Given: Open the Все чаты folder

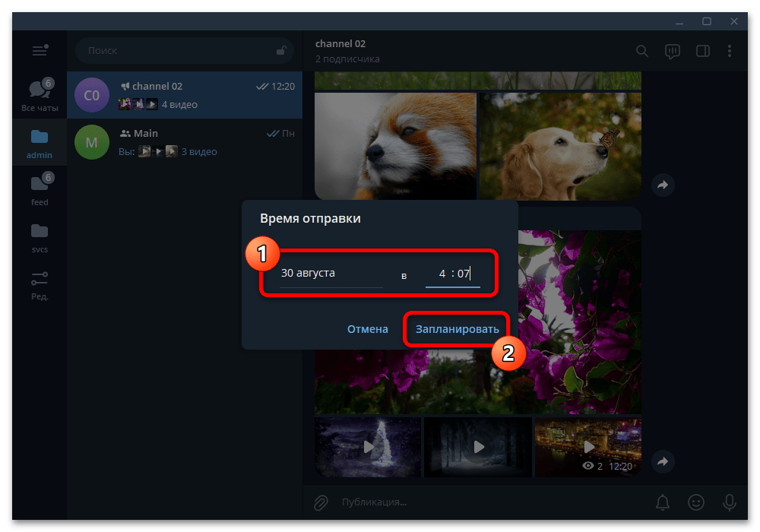Looking at the screenshot, I should (x=40, y=94).
